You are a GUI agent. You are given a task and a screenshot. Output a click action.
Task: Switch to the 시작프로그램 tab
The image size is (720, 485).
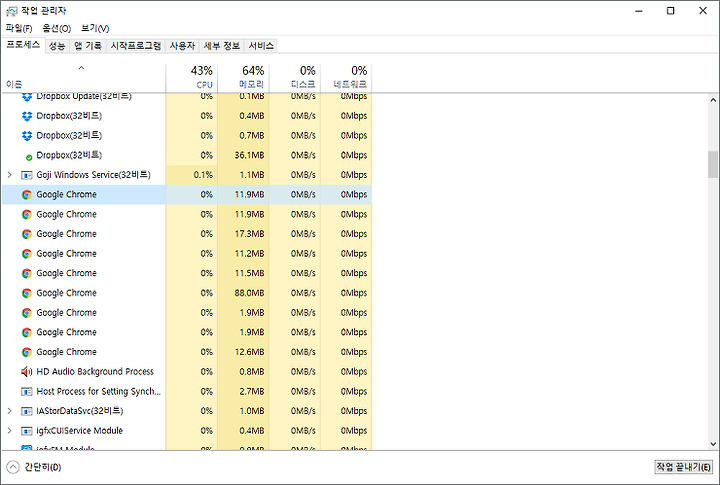[x=136, y=46]
